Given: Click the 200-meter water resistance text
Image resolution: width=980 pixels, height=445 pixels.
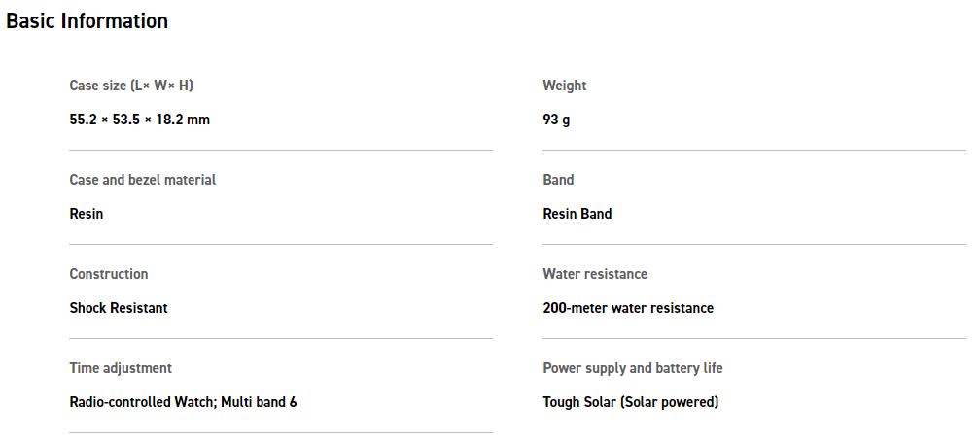Looking at the screenshot, I should click(628, 308).
